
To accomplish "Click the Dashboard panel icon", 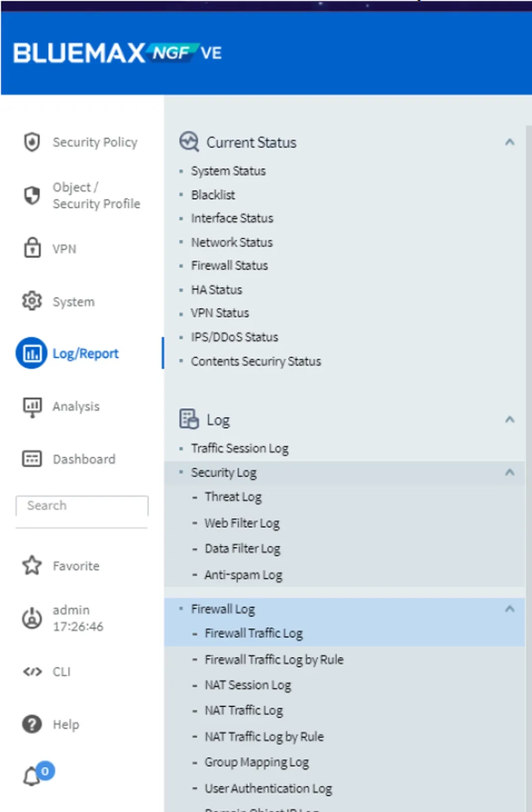I will pyautogui.click(x=32, y=459).
